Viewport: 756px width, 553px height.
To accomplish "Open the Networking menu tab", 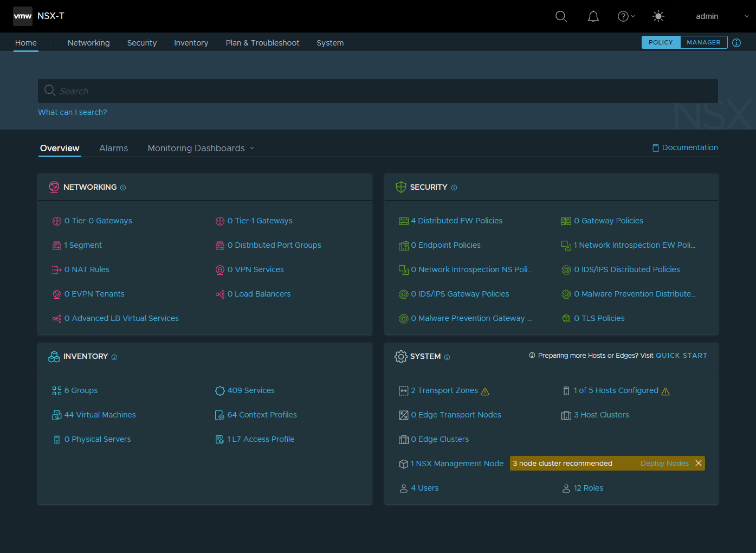I will click(x=88, y=43).
